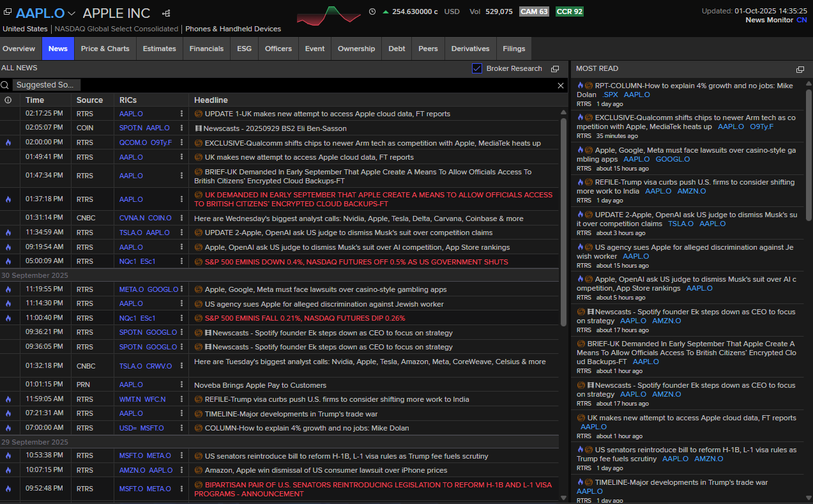Click flame icon on 09:19:54 AM row
This screenshot has height=504, width=813.
[8, 247]
